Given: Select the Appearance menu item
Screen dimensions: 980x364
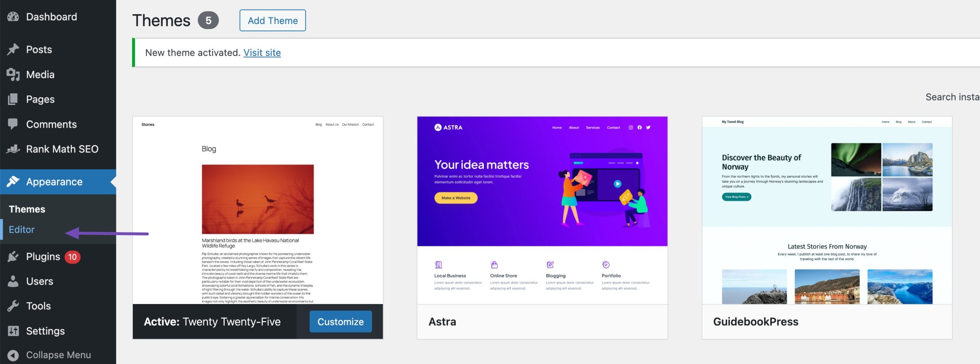Looking at the screenshot, I should pyautogui.click(x=58, y=182).
